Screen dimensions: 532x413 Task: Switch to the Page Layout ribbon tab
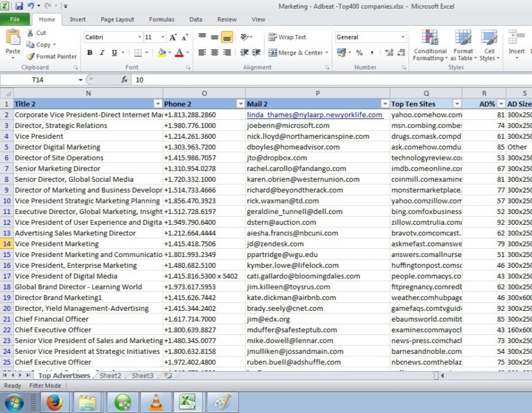click(117, 20)
